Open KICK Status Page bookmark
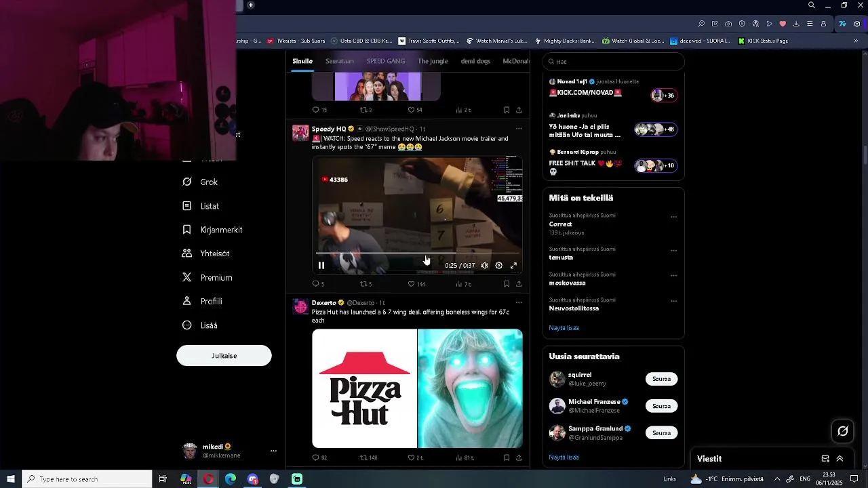 pyautogui.click(x=763, y=41)
